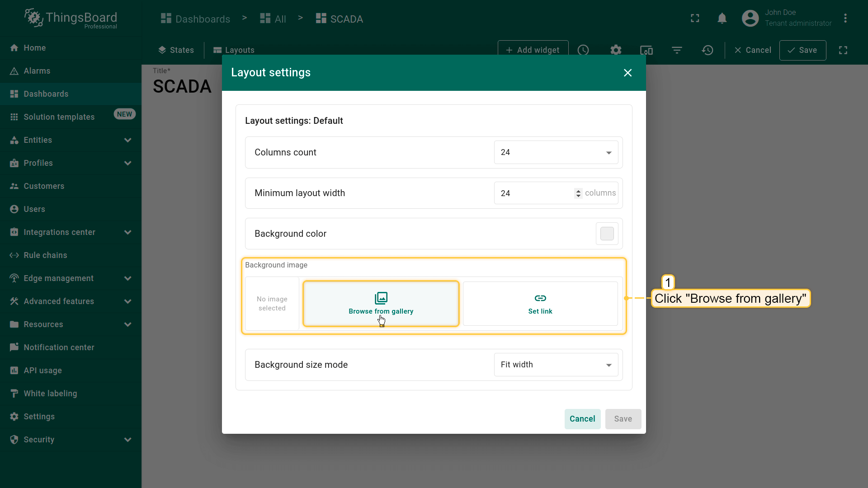Click Cancel in the Layout settings dialog
Screen dimensions: 868x488
pyautogui.click(x=582, y=419)
